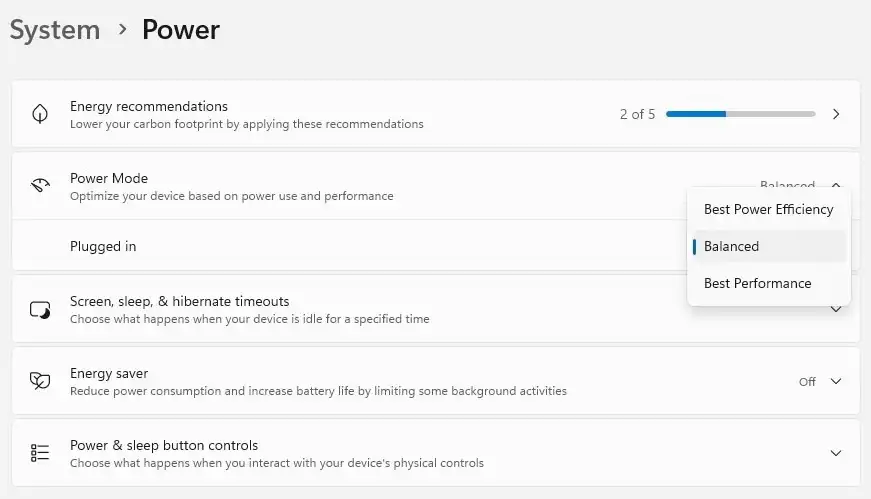This screenshot has height=499, width=871.
Task: Click the Energy saver Off status
Action: pos(807,382)
